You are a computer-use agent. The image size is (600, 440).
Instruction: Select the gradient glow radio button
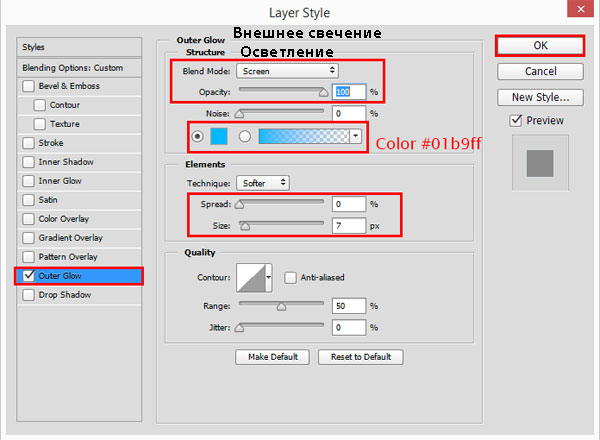245,136
